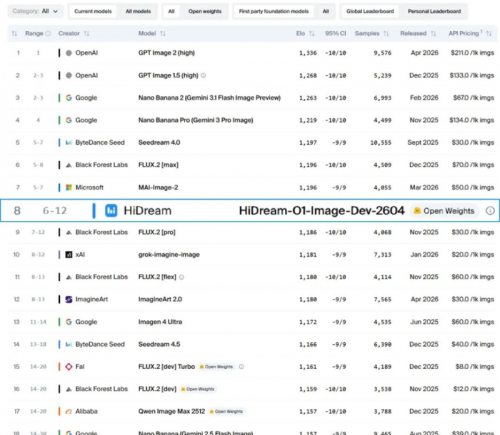
Task: Click the Google logo in Nano Banana 2 row
Action: tap(69, 98)
